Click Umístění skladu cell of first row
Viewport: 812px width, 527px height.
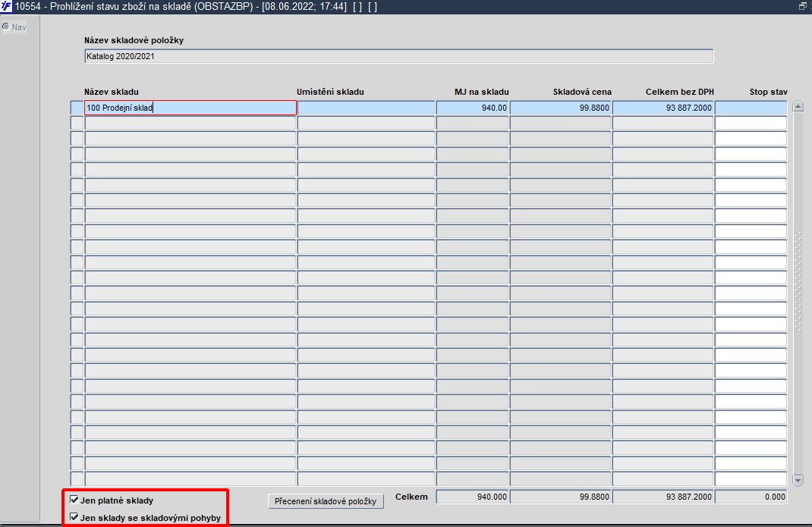(x=366, y=108)
